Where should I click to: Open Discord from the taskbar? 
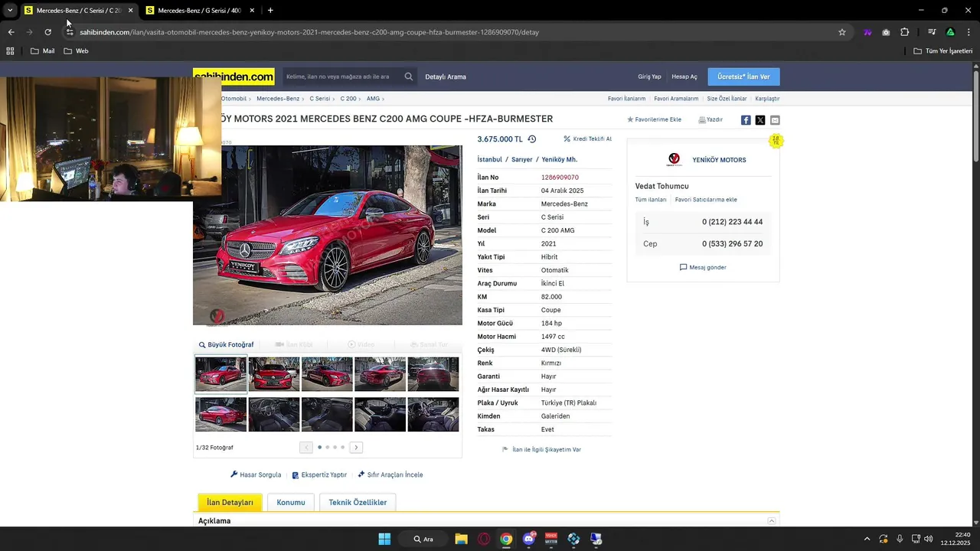[x=528, y=539]
